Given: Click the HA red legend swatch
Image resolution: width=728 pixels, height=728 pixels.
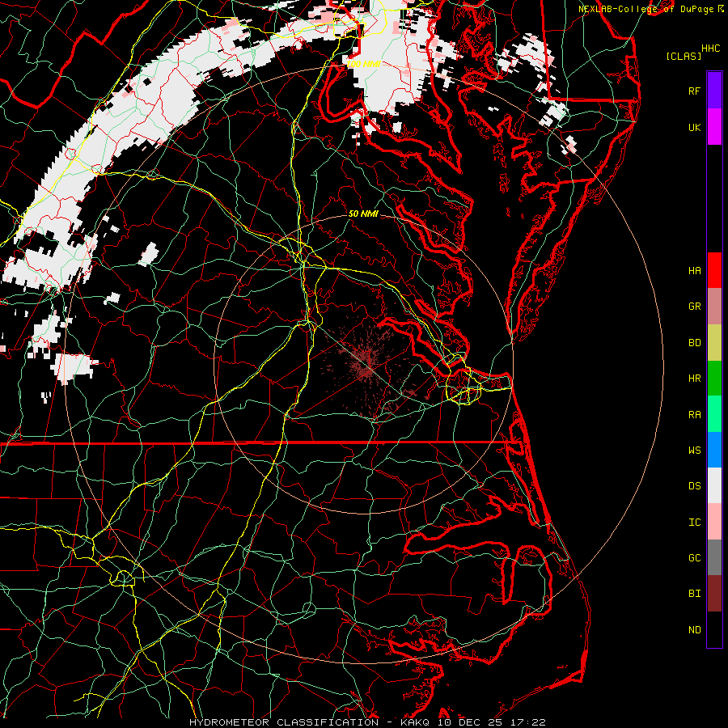Looking at the screenshot, I should 714,270.
